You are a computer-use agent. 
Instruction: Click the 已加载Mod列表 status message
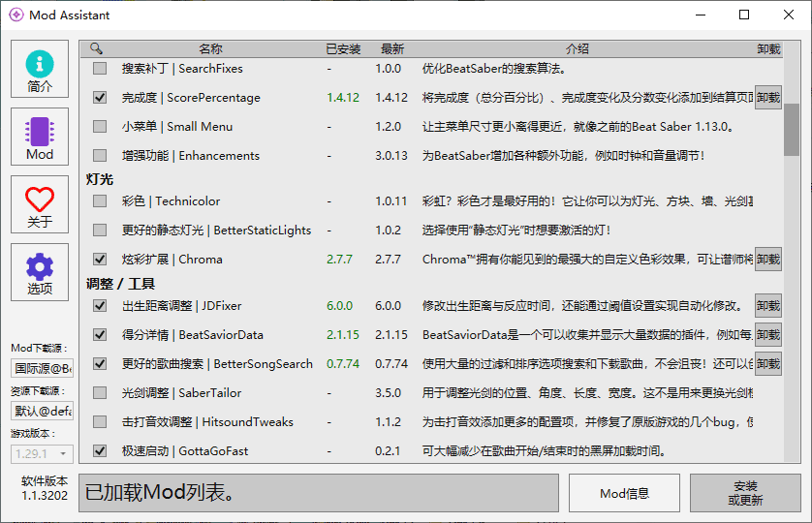159,492
